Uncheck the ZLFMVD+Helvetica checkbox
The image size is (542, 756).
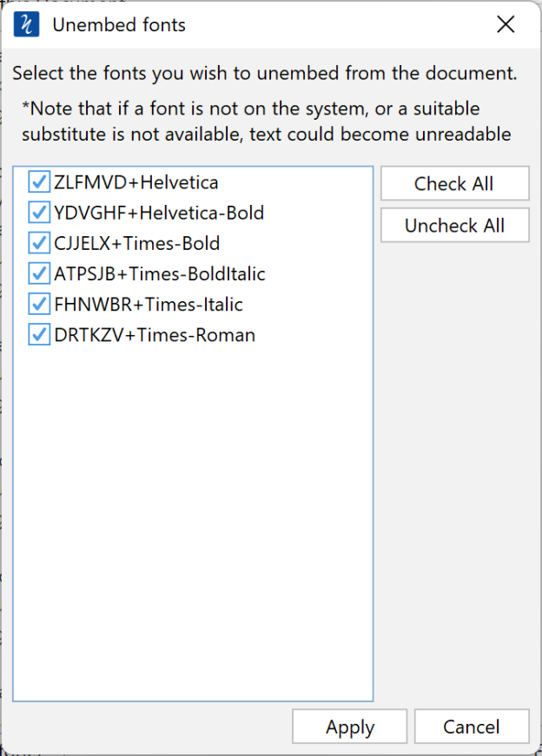[x=39, y=182]
